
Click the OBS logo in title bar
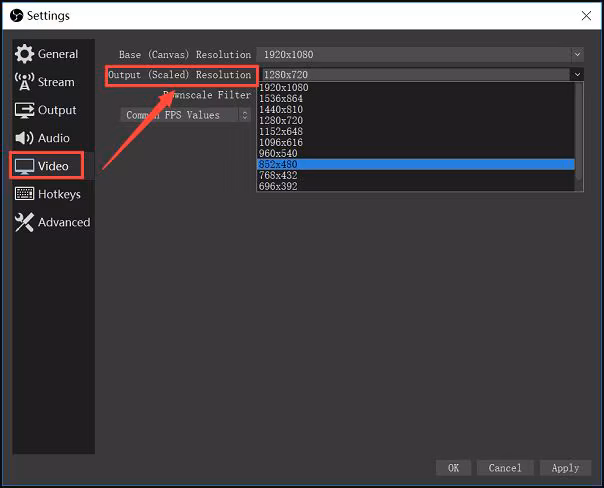pyautogui.click(x=17, y=16)
